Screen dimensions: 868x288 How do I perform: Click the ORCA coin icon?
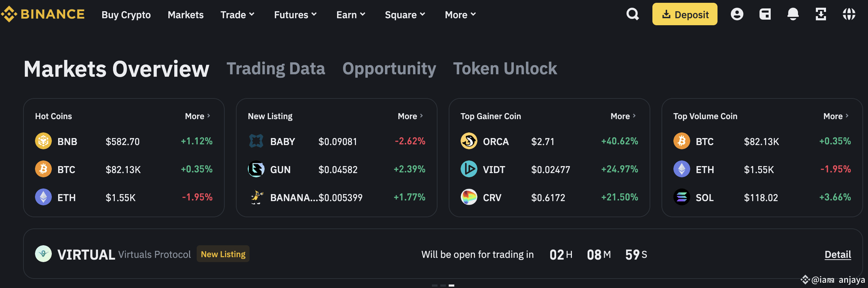(469, 141)
